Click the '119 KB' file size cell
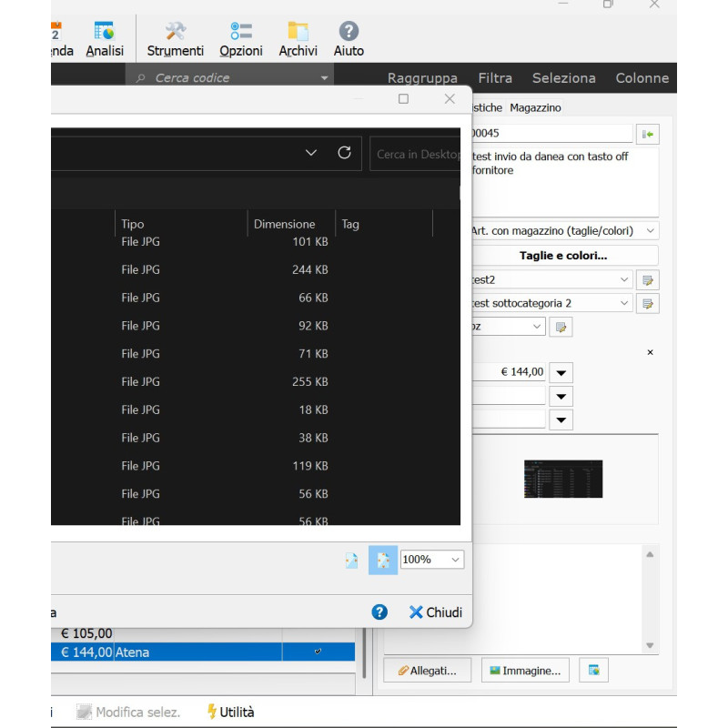Image resolution: width=728 pixels, height=728 pixels. pos(310,466)
